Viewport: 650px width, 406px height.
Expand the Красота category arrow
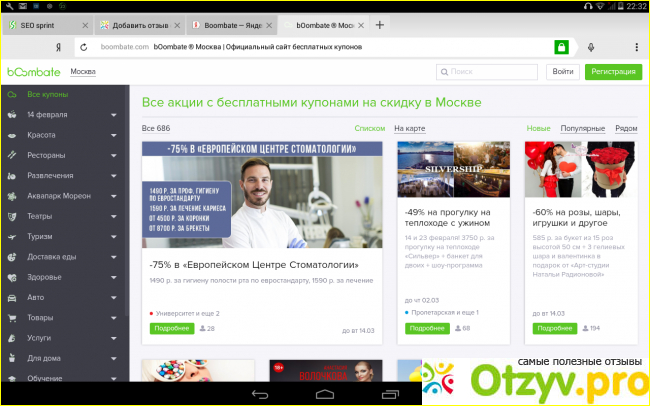pyautogui.click(x=113, y=135)
